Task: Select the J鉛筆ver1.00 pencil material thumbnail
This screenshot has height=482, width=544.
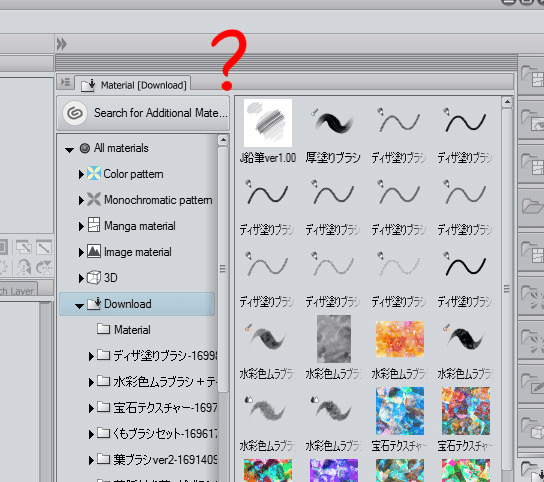Action: tap(267, 123)
